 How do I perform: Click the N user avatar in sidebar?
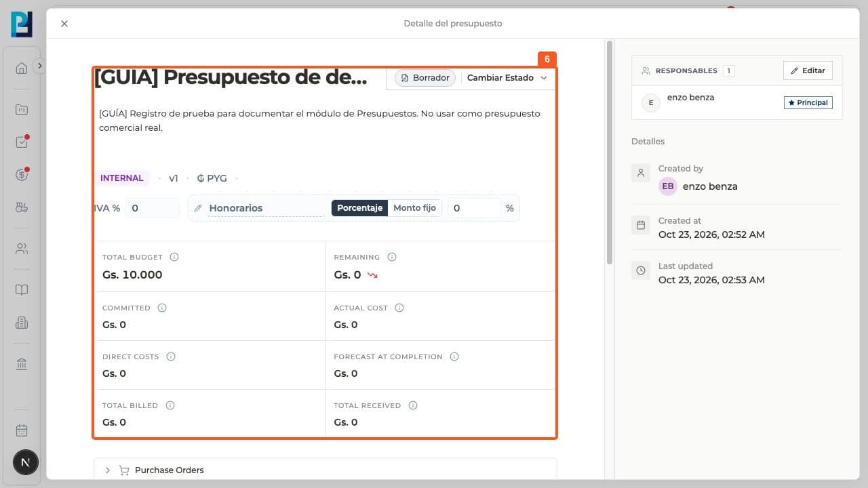click(x=26, y=463)
